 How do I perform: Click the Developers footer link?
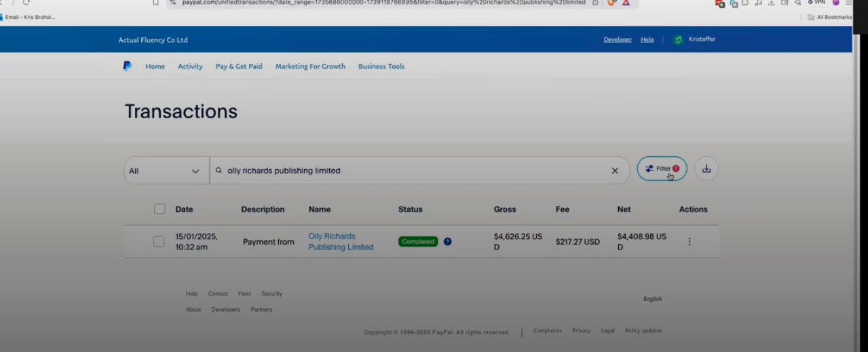226,309
